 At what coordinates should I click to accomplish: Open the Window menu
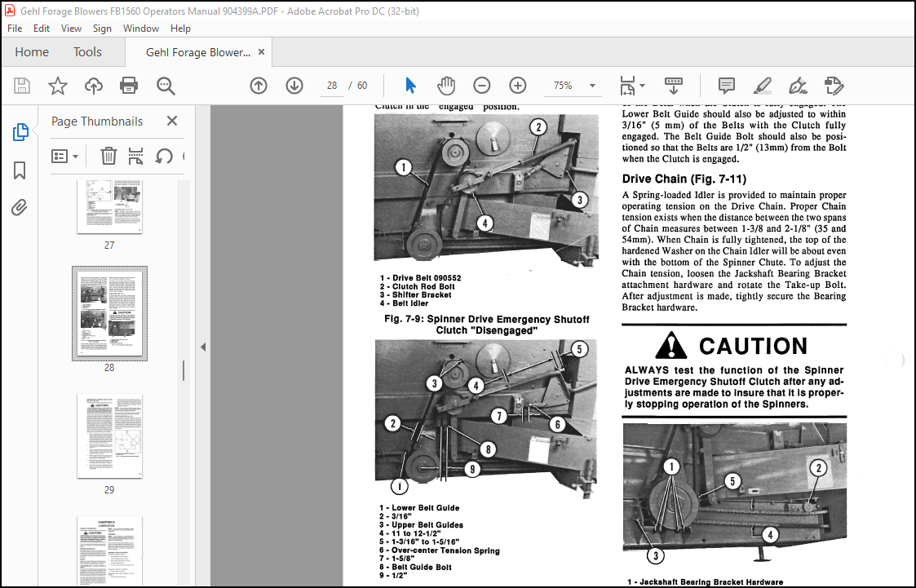141,28
